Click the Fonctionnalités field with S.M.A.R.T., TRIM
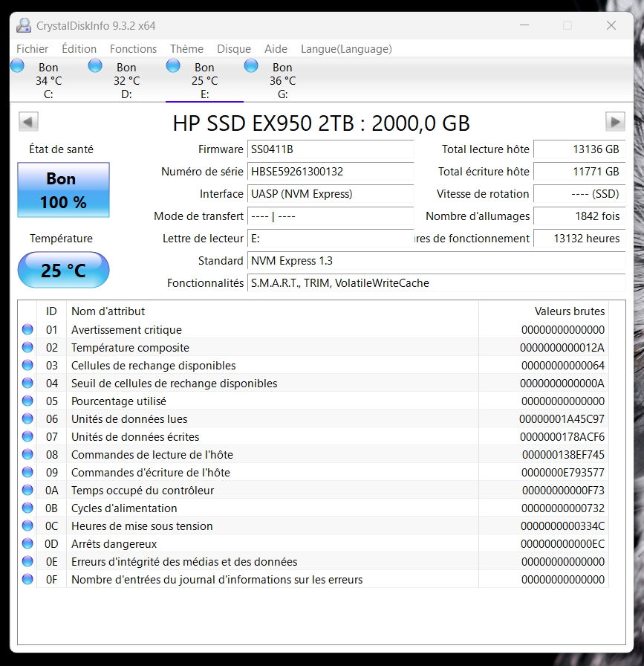The image size is (644, 666). click(437, 283)
